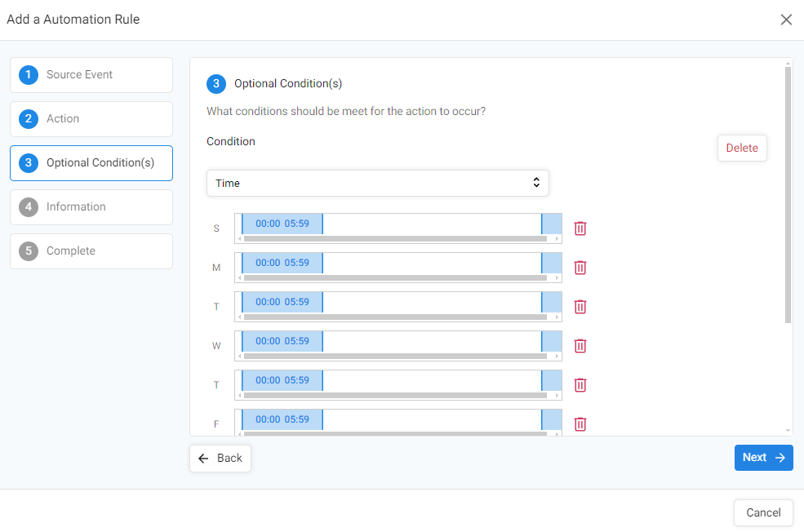
Task: Go to the Source Event step
Action: (91, 75)
